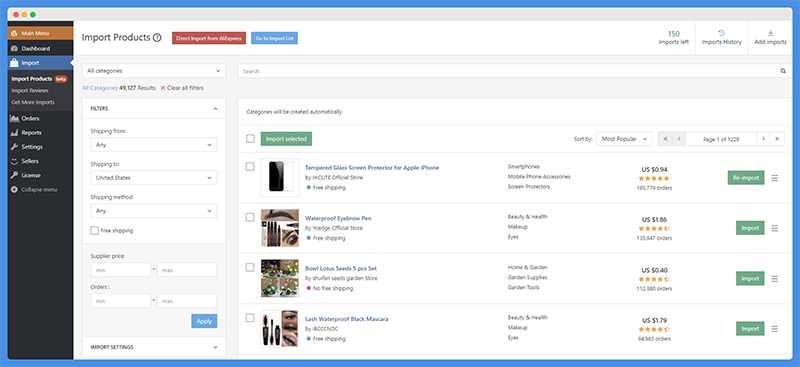
Task: Import the Lash Waterproof Black Mascara
Action: [x=750, y=329]
